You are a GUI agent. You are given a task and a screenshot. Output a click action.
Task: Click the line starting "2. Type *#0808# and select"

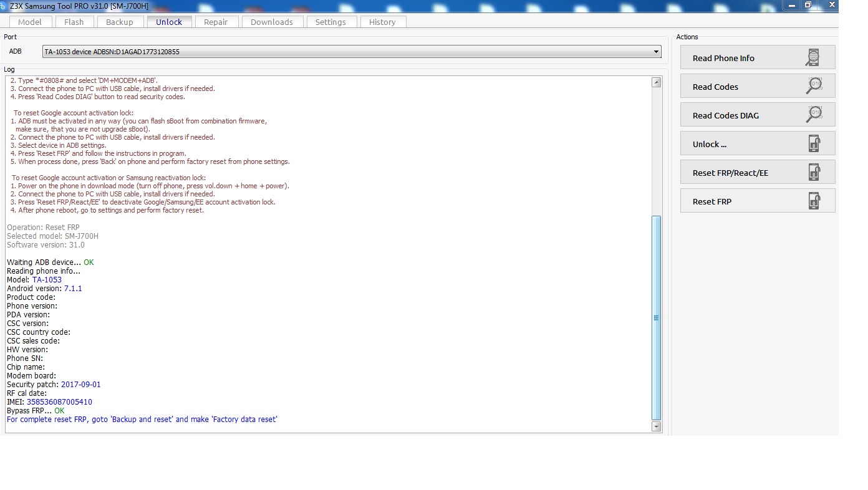[84, 80]
